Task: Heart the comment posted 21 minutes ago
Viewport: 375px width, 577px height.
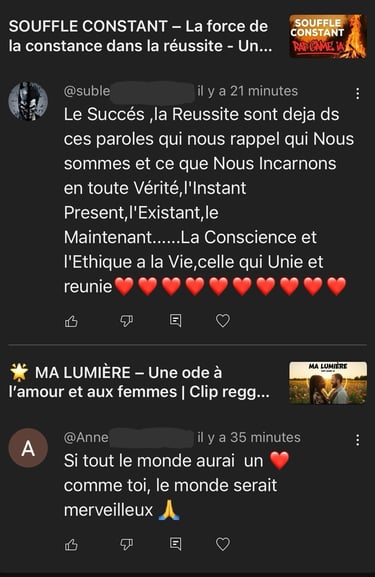Action: 223,321
